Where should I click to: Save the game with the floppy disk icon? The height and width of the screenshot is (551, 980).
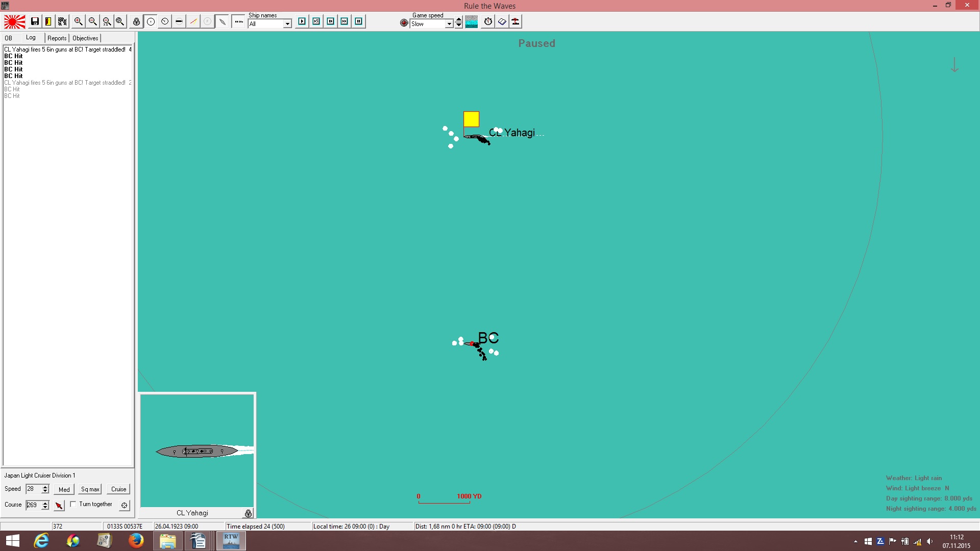pos(35,21)
